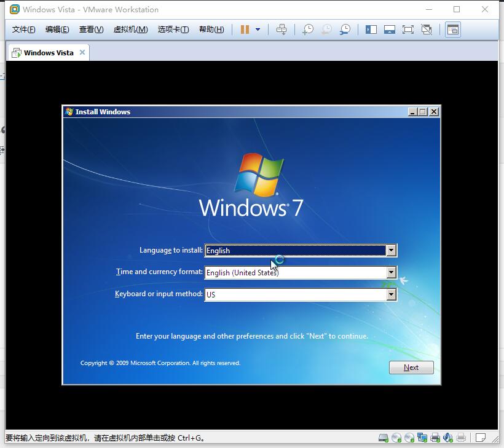This screenshot has height=448, width=504.
Task: Click the sound card status icon
Action: point(447,438)
